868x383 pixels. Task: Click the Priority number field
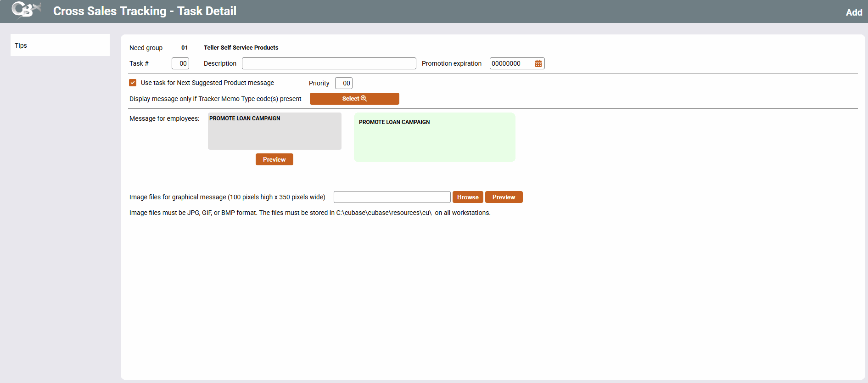[344, 83]
